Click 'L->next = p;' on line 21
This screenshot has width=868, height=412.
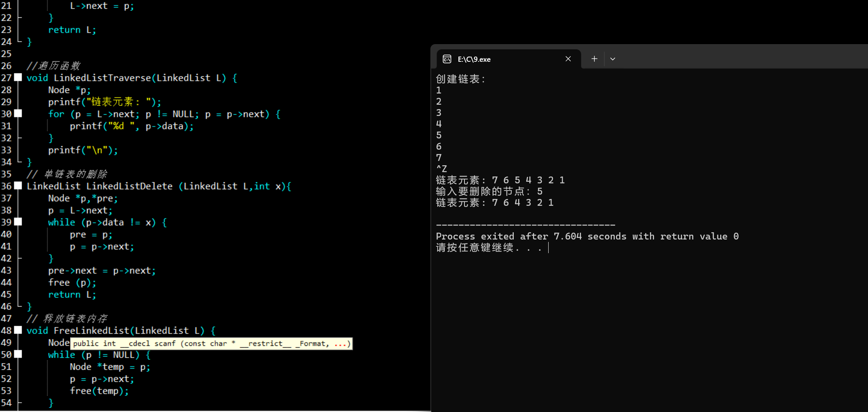(102, 6)
